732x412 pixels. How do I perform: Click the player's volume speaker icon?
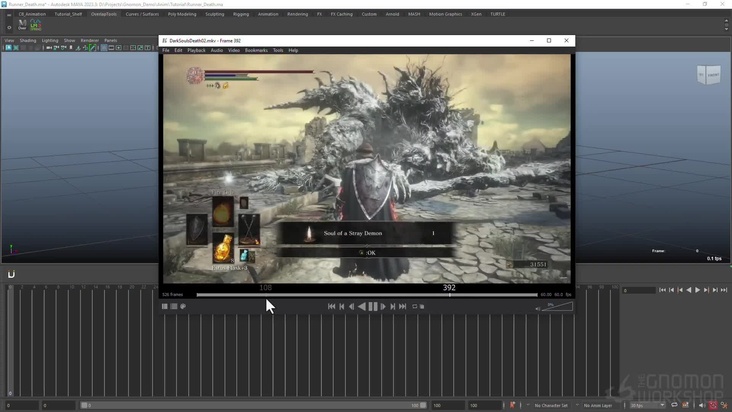(x=538, y=308)
